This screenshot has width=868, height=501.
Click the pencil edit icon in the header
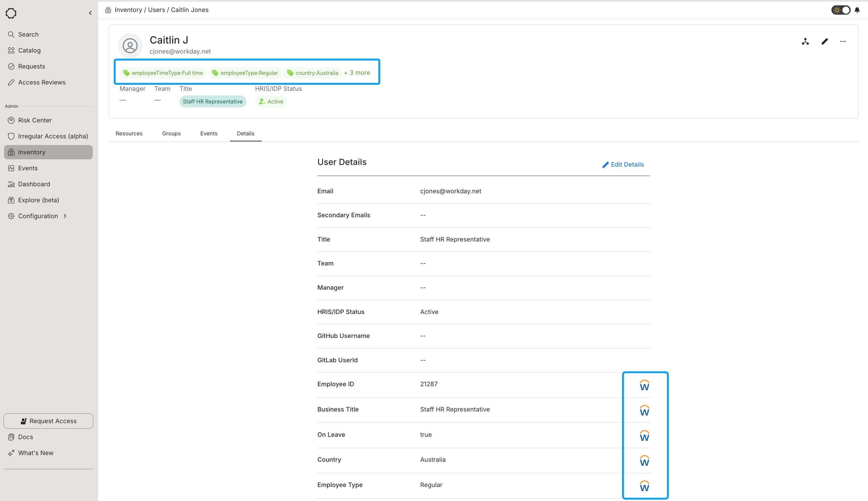tap(824, 42)
